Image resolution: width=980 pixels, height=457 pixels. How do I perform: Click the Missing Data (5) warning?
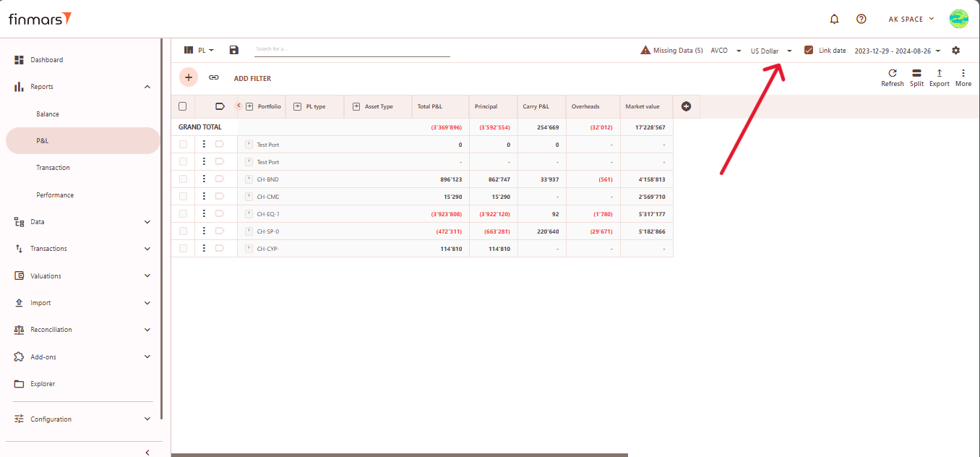point(671,51)
